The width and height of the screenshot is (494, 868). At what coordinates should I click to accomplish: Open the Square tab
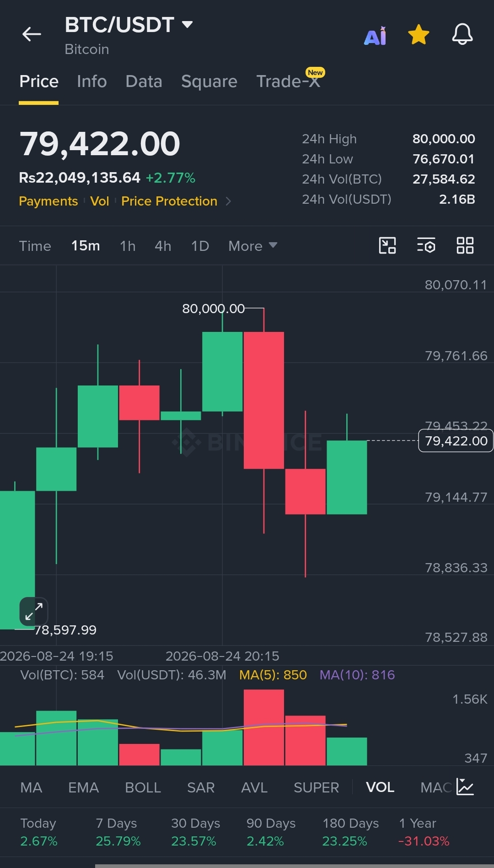(209, 81)
